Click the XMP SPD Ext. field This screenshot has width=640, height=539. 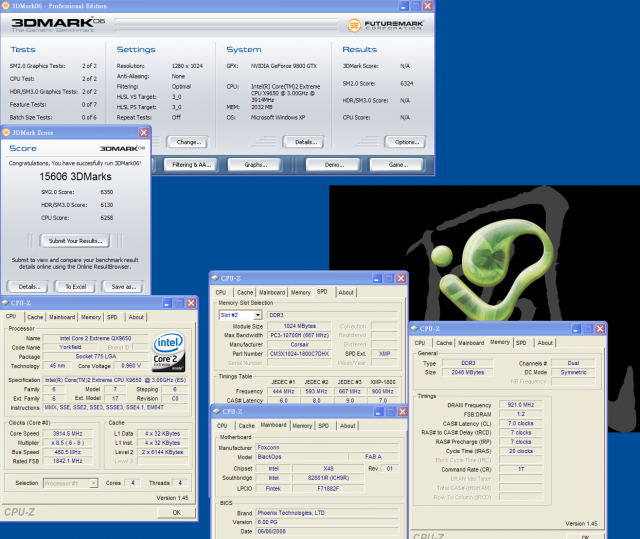click(x=384, y=354)
